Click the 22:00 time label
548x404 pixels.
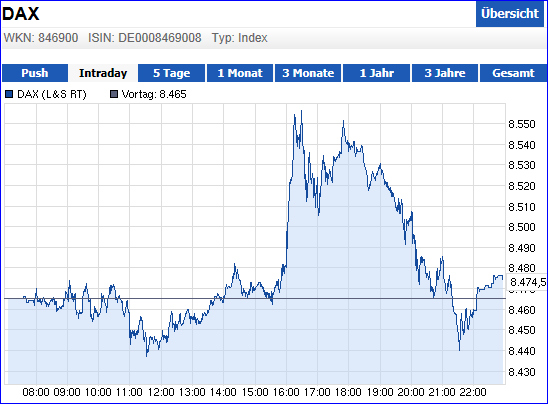point(473,392)
